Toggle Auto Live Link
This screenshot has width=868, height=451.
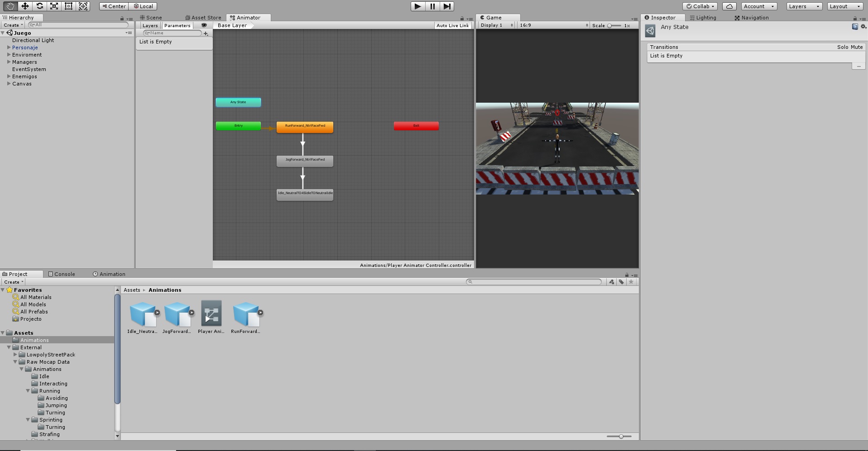coord(453,25)
